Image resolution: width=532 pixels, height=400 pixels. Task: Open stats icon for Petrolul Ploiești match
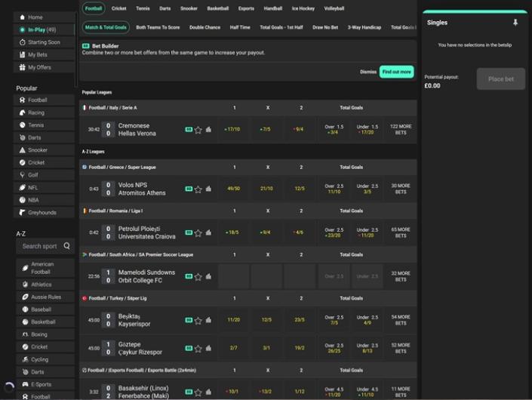pyautogui.click(x=208, y=232)
